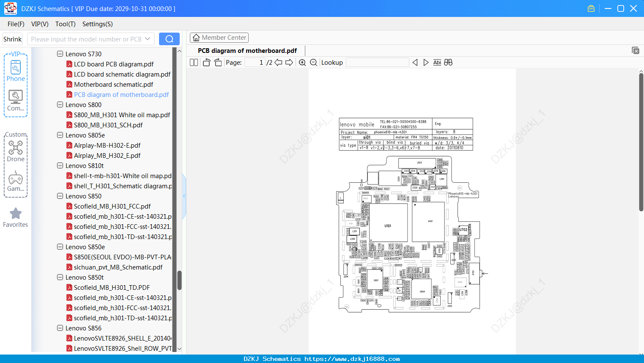
Task: Toggle two-page side-by-side view
Action: click(194, 63)
